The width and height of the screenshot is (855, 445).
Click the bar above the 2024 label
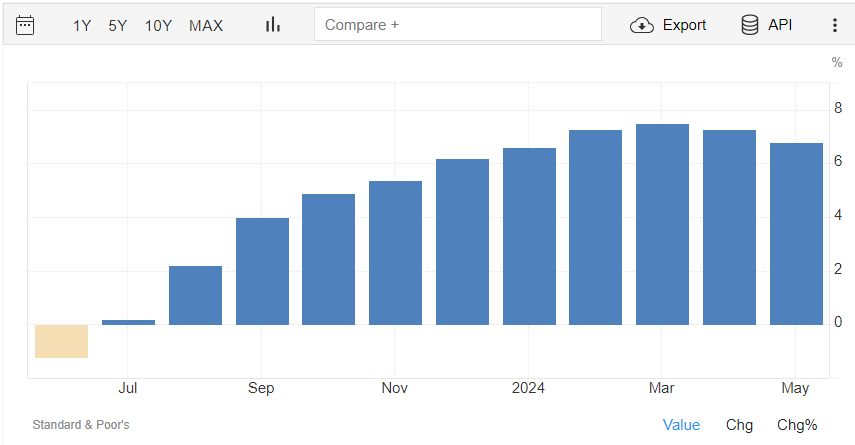[529, 237]
